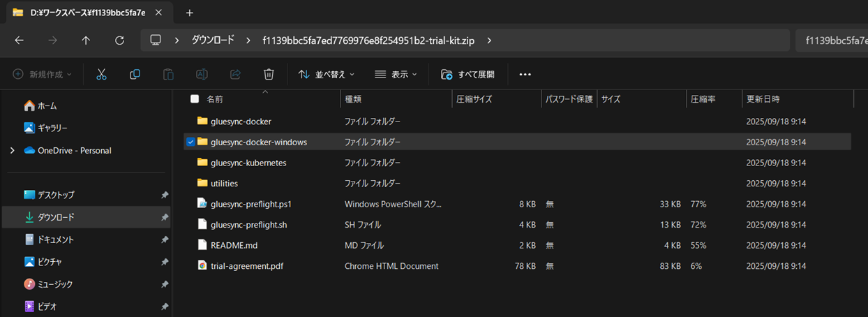Open the three-dot more options menu

click(x=525, y=74)
